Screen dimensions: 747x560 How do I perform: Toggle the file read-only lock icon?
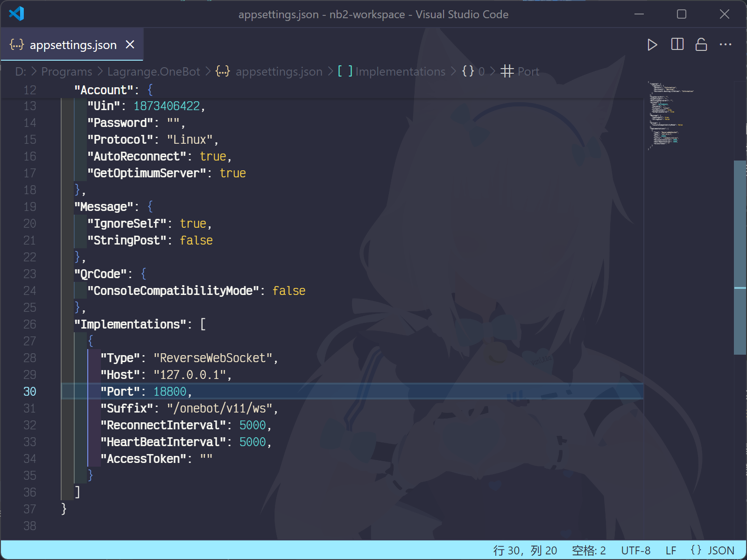pyautogui.click(x=701, y=44)
